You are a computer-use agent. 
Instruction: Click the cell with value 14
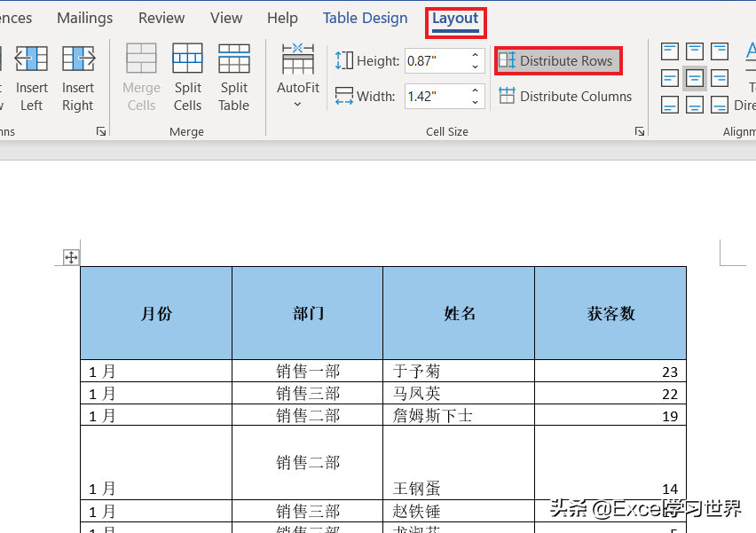click(610, 463)
